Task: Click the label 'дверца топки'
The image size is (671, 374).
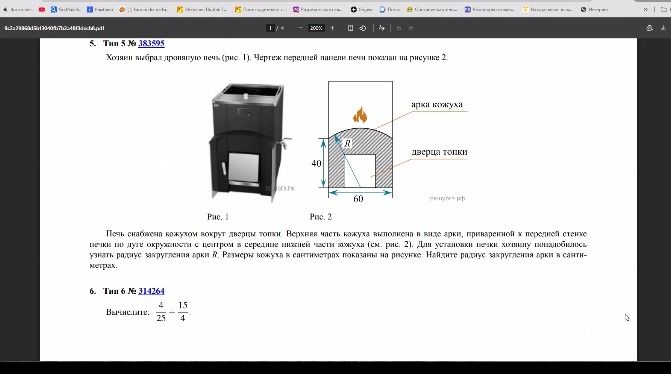Action: tap(439, 152)
